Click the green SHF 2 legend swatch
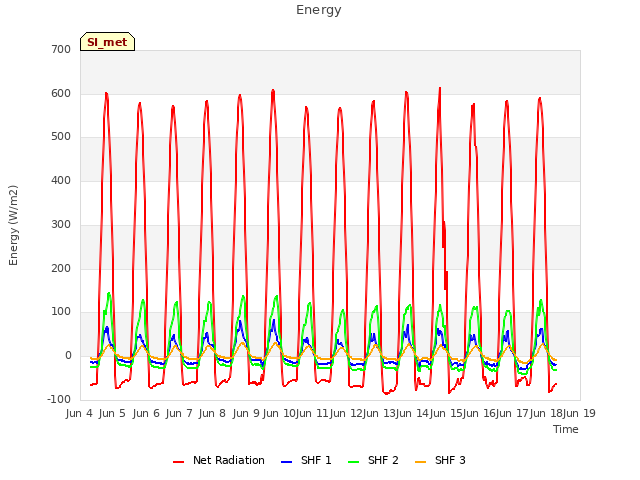Viewport: 640px width, 480px height. click(x=354, y=462)
